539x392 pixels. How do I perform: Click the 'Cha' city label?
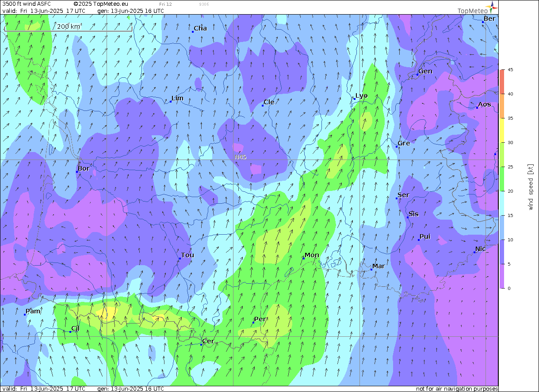(x=200, y=28)
